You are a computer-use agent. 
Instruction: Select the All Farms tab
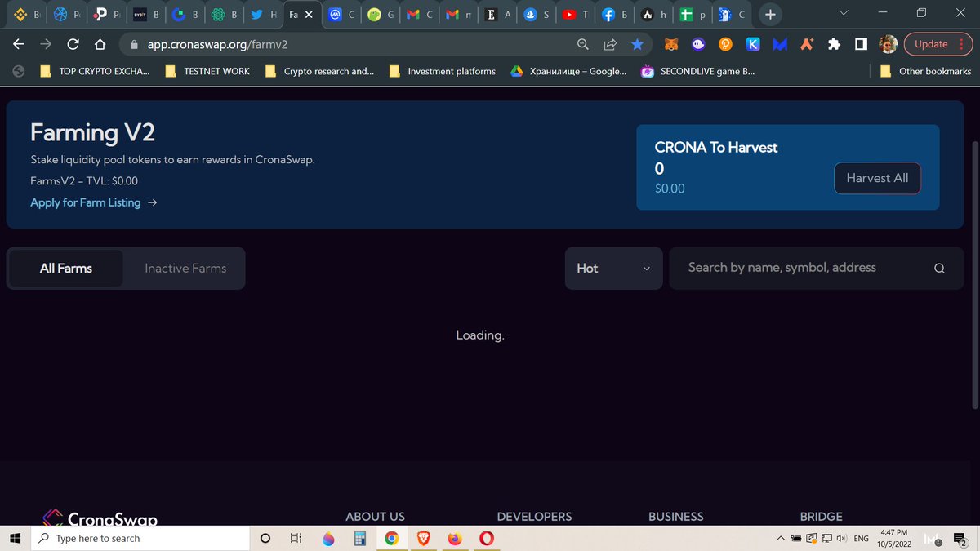point(66,268)
